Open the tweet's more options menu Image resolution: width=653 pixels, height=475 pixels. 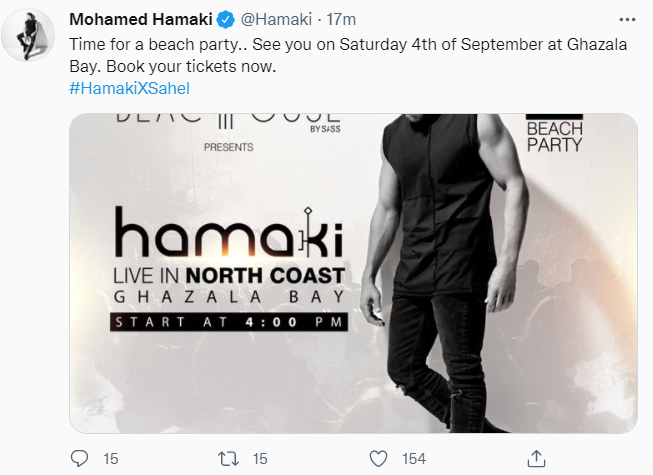point(626,19)
